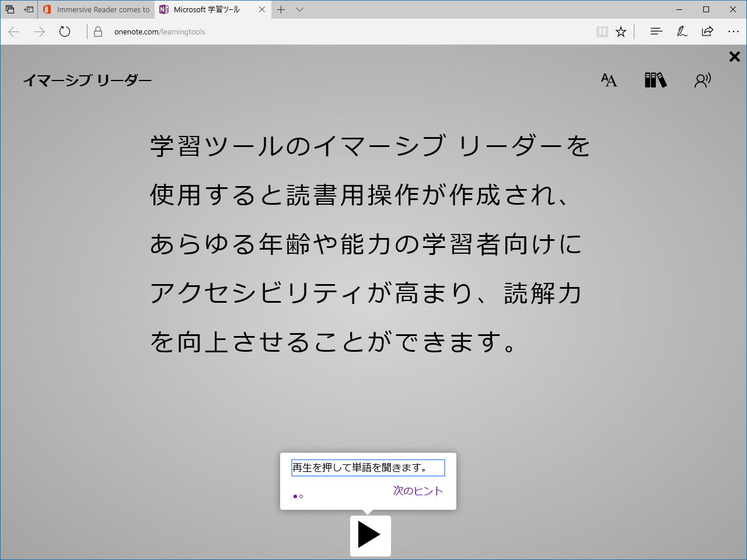Refresh the learningtools page
Screen dimensions: 747x560
(64, 32)
